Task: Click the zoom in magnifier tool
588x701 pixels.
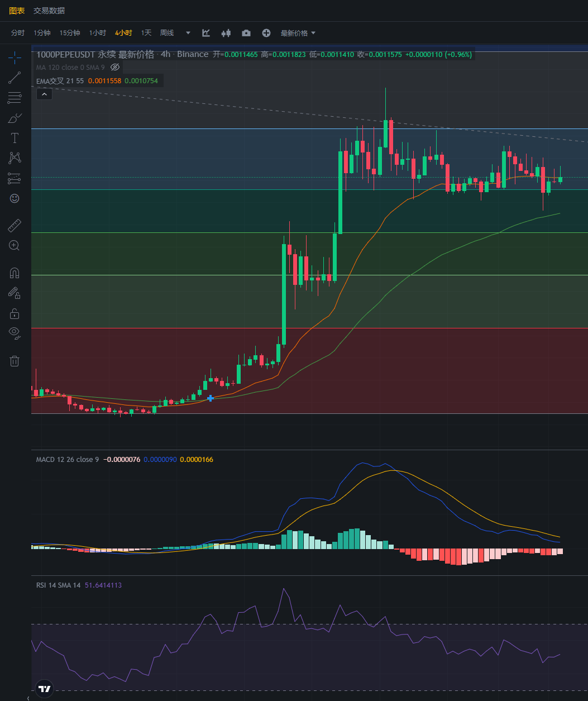Action: pos(15,245)
